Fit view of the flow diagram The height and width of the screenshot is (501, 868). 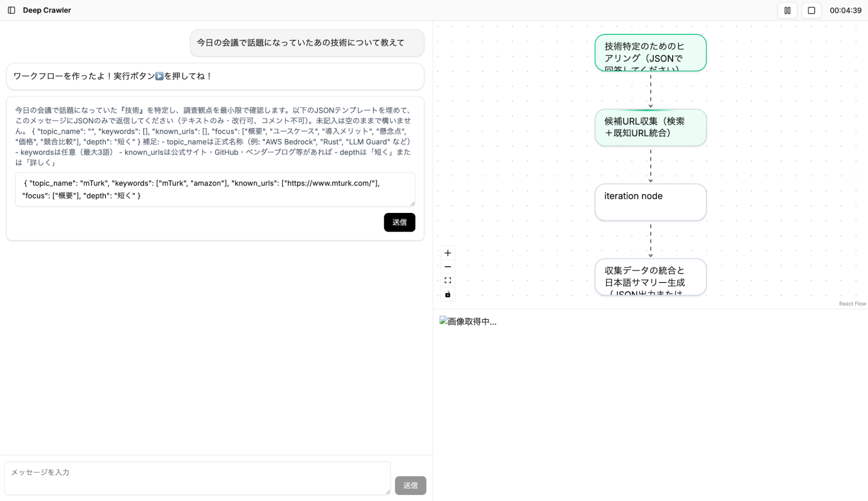tap(448, 281)
